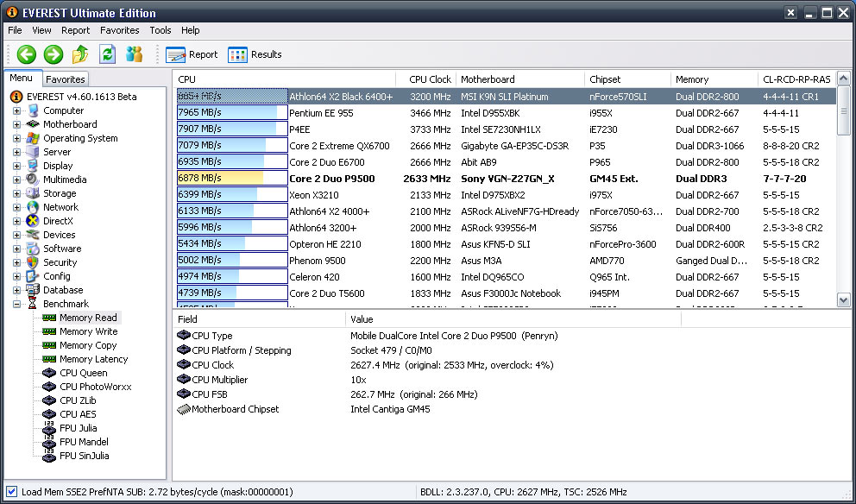Select the Benchmark hourglass icon
Screen dimensions: 856x504
click(x=32, y=304)
